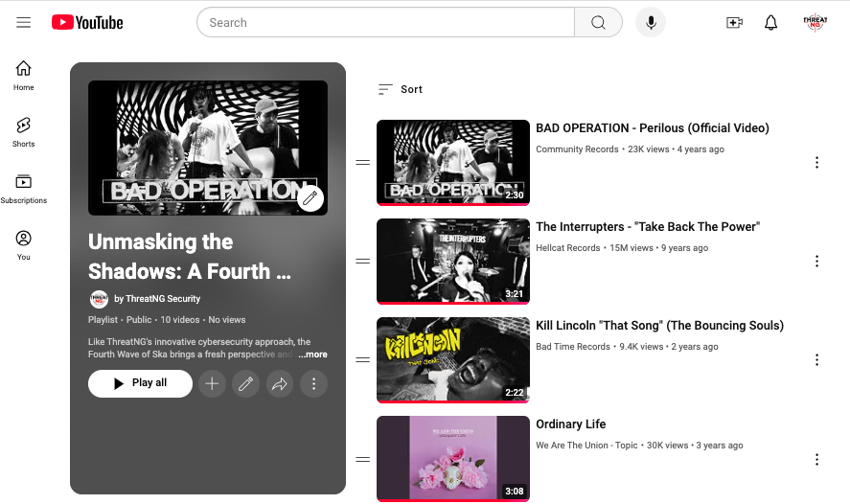Click into the Search input field

click(385, 22)
